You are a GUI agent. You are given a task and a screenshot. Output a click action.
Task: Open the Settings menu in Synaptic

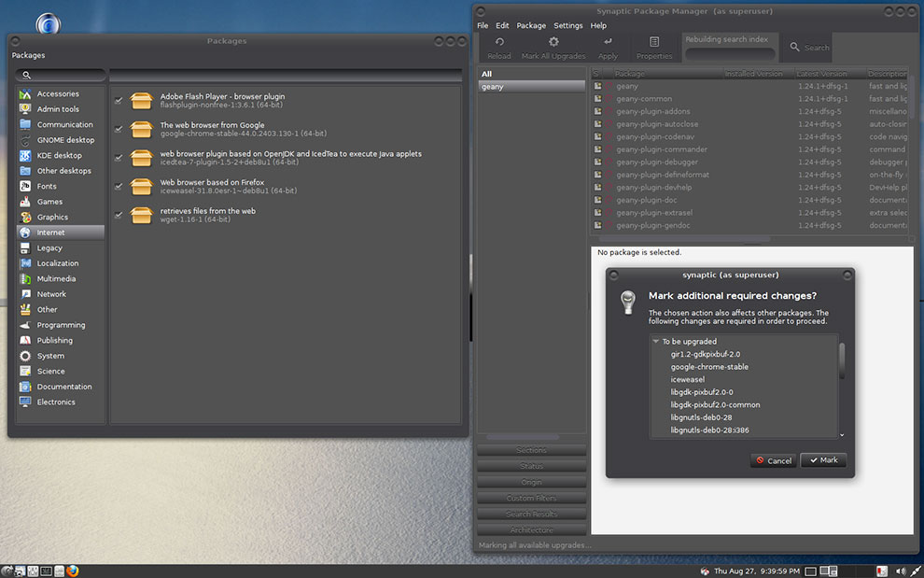[x=568, y=25]
